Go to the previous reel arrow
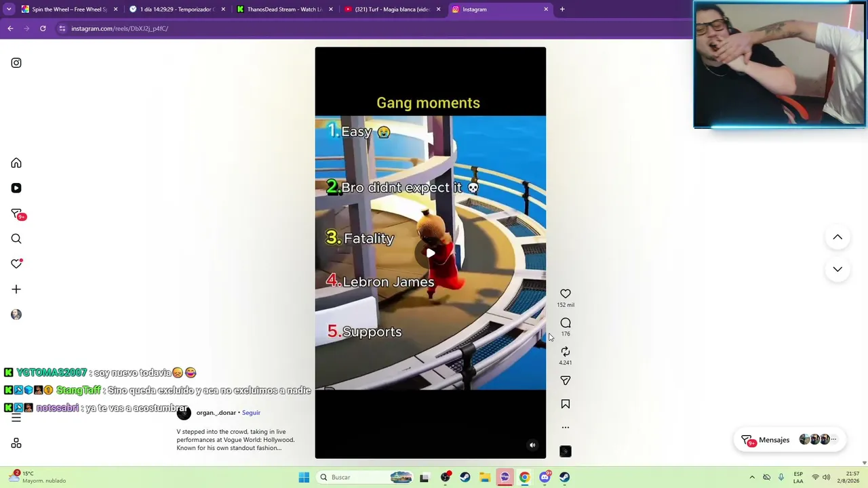 click(837, 237)
